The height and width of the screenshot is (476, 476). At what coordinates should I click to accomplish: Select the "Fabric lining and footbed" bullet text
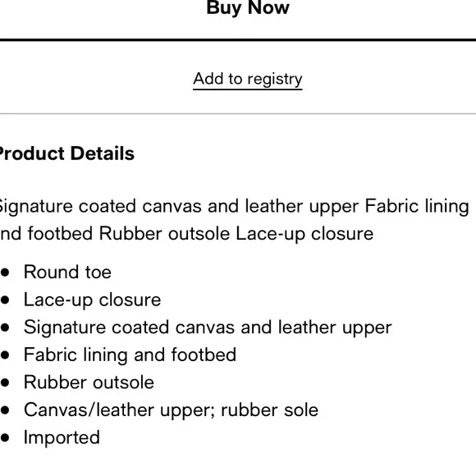point(130,355)
